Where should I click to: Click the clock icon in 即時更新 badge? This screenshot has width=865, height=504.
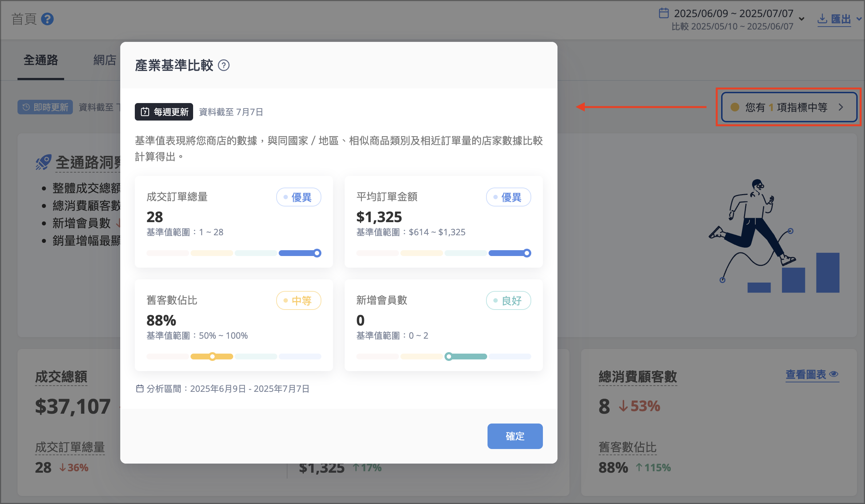pyautogui.click(x=26, y=107)
